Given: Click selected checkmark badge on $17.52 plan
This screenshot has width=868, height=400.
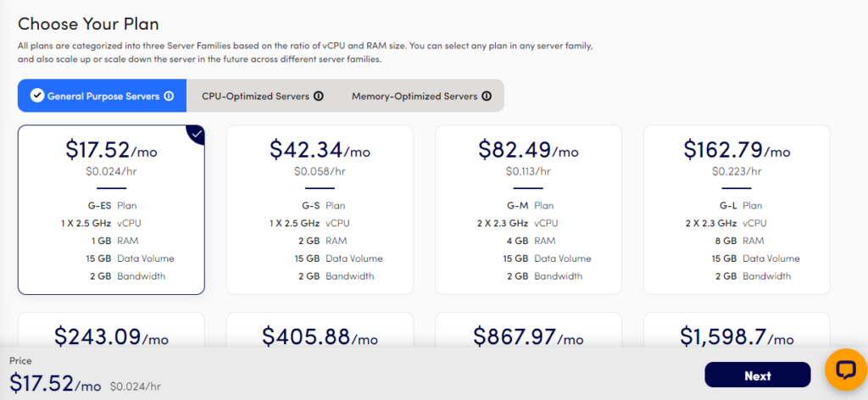Looking at the screenshot, I should (x=197, y=133).
